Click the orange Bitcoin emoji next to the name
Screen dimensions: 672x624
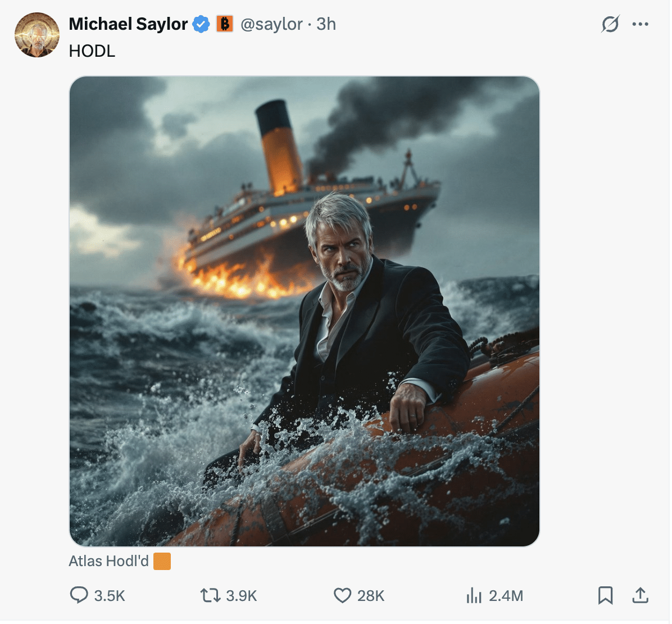click(225, 24)
